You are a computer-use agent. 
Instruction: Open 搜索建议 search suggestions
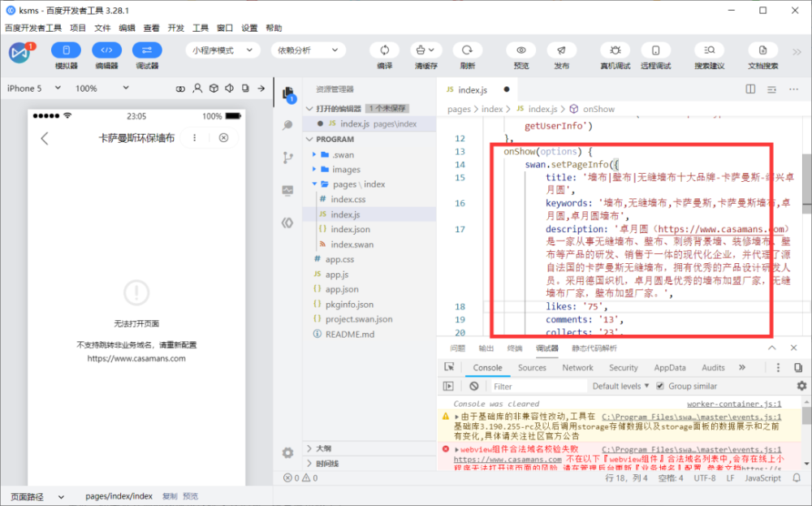710,50
